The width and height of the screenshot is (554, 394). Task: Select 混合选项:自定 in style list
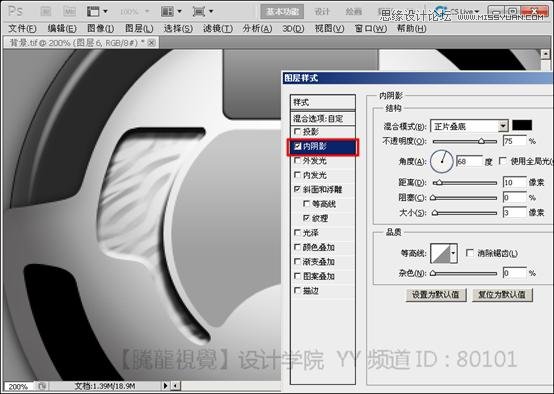[323, 118]
